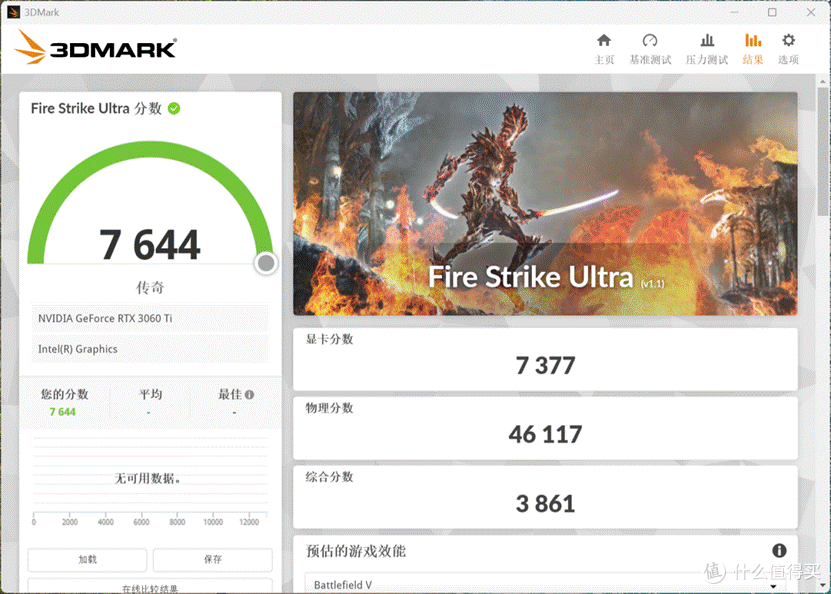Click the Fire Strike Ultra banner image
Screen dimensions: 831x594
(545, 204)
